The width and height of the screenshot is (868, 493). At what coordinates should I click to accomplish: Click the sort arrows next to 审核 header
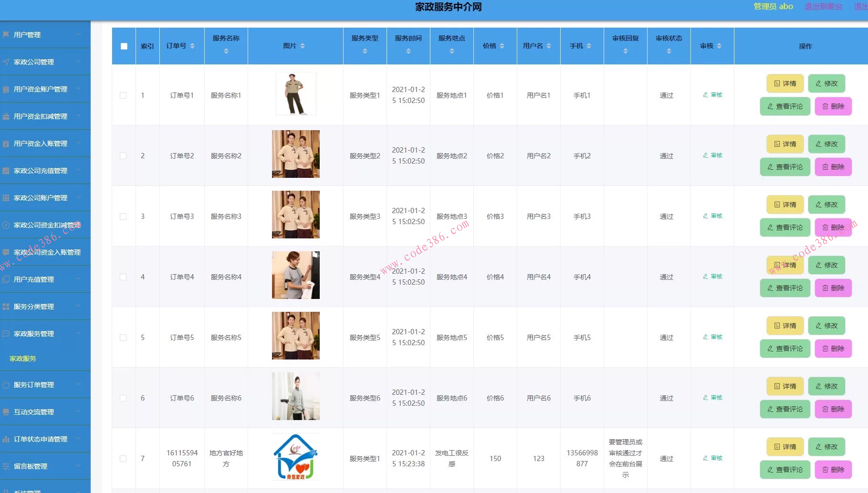coord(719,46)
